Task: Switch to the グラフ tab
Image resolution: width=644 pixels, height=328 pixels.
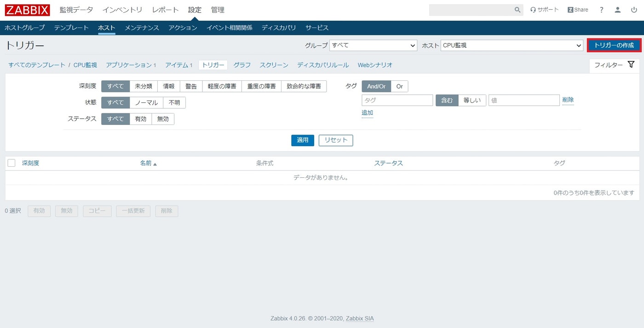Action: [x=242, y=65]
